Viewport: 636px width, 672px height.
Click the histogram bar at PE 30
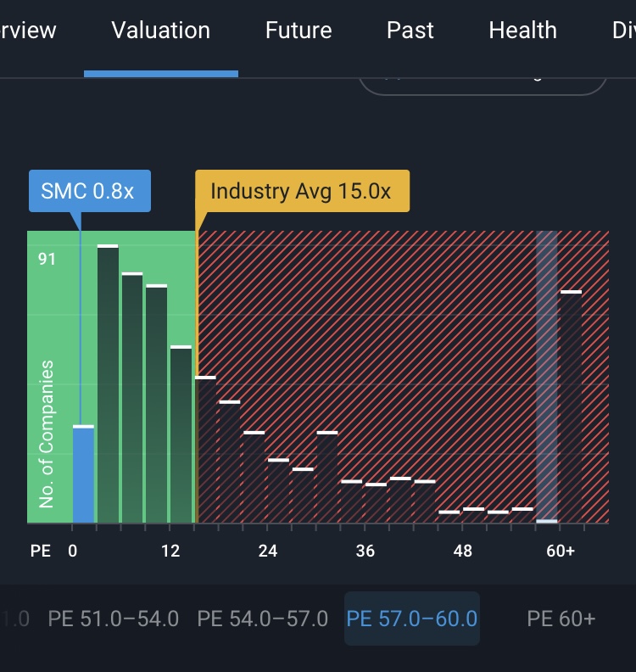click(x=327, y=477)
